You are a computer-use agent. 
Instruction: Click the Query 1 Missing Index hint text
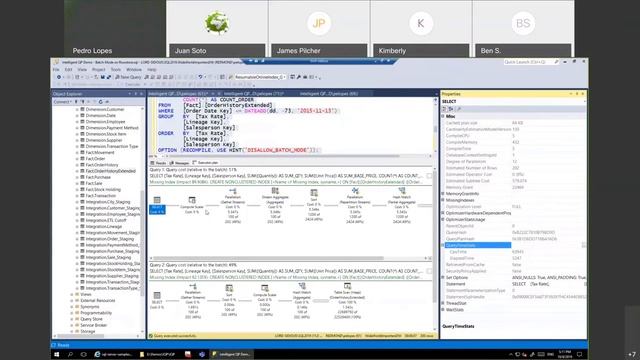286,182
